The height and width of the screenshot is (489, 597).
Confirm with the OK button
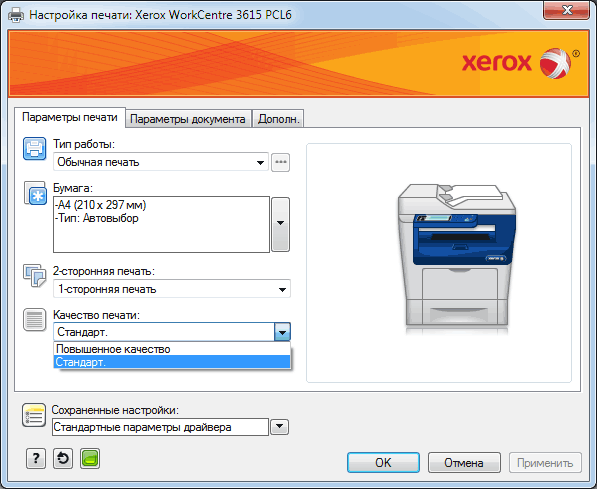pos(383,462)
